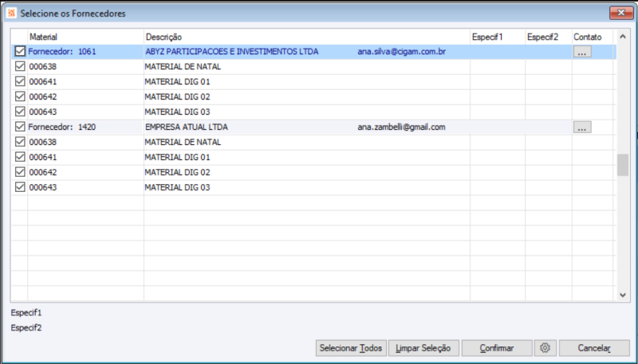Viewport: 638px width, 364px height.
Task: Select the ana.silva@cigam.com.br email
Action: coord(402,52)
